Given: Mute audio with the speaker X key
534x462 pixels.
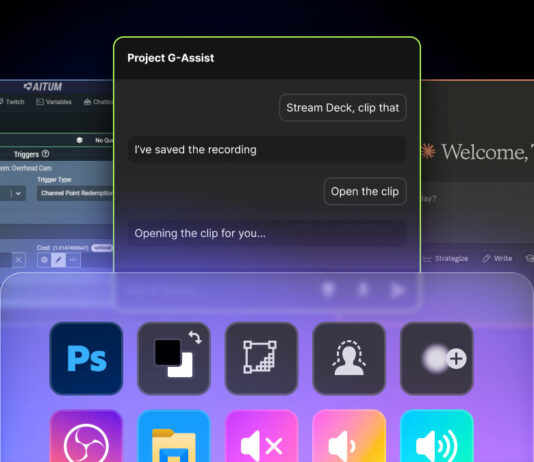Looking at the screenshot, I should (261, 436).
